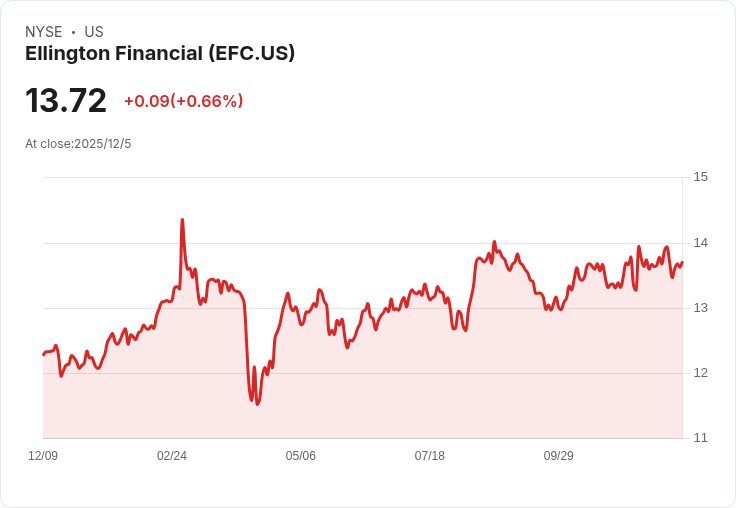Image resolution: width=736 pixels, height=508 pixels.
Task: Click the chart's lowest price dip
Action: click(257, 404)
